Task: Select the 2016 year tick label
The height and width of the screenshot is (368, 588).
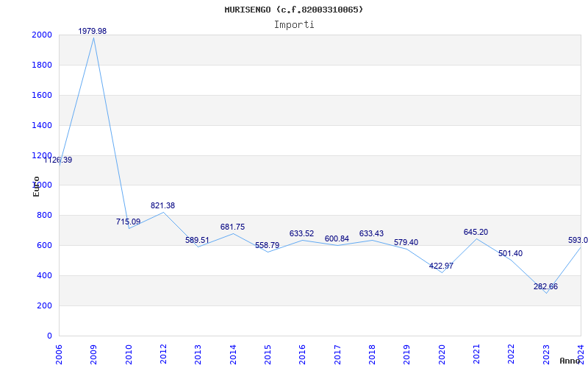Action: click(x=302, y=354)
